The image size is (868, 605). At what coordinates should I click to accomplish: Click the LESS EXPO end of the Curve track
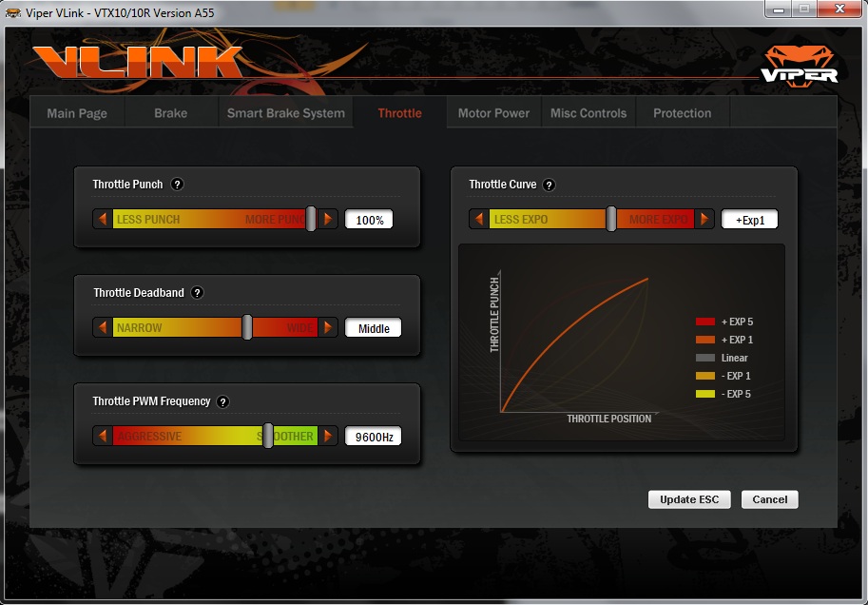[x=520, y=220]
